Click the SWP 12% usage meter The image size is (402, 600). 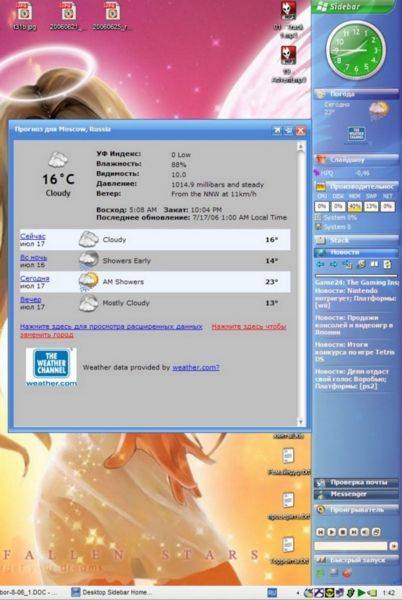click(x=371, y=207)
